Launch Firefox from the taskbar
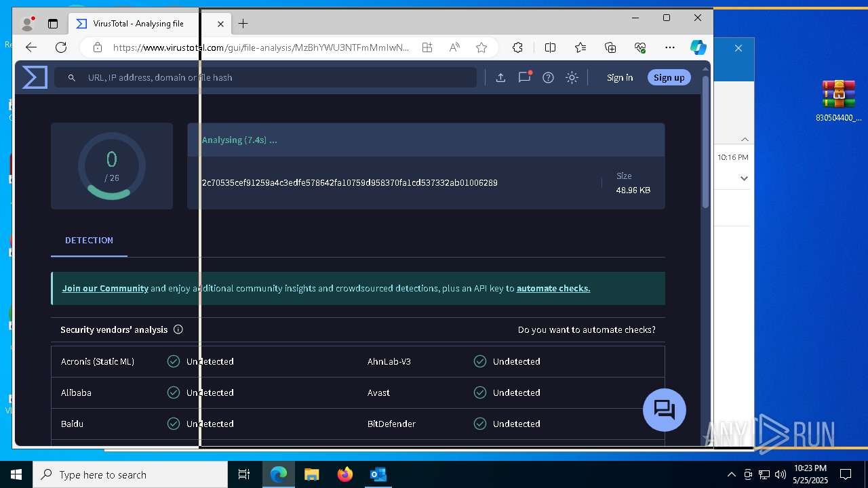The width and height of the screenshot is (868, 488). (345, 474)
